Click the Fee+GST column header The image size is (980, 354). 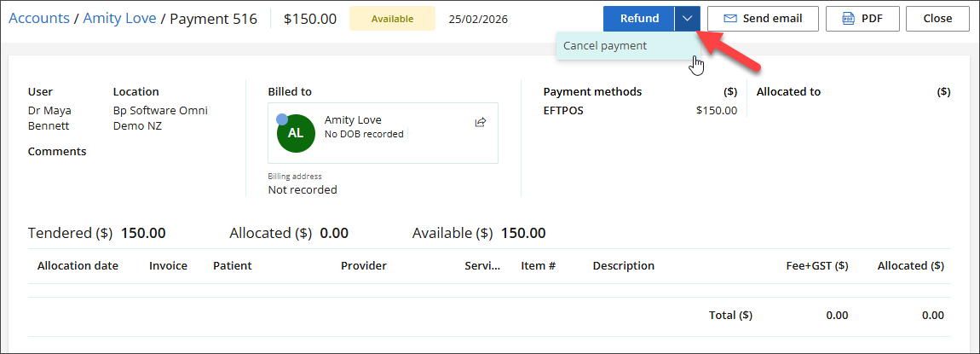[816, 266]
